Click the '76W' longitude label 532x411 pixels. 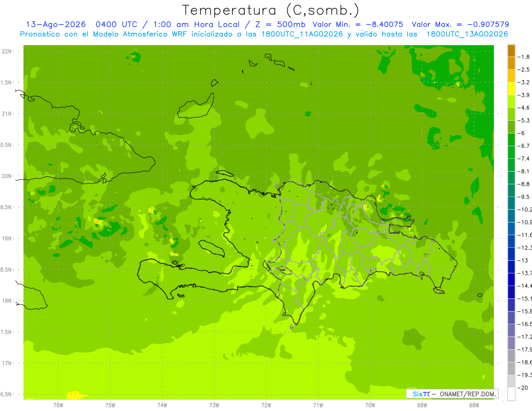point(58,405)
